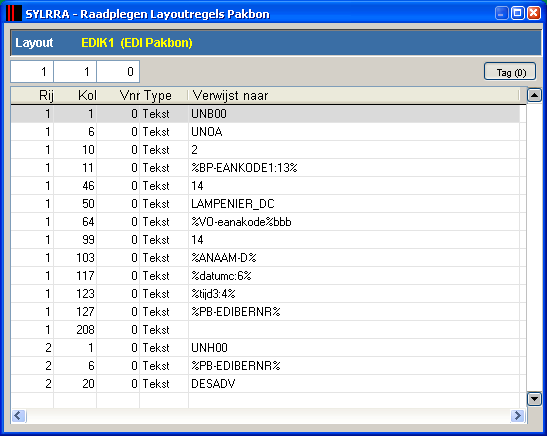The image size is (547, 436).
Task: Minimize the SYLRRA window
Action: pos(501,14)
